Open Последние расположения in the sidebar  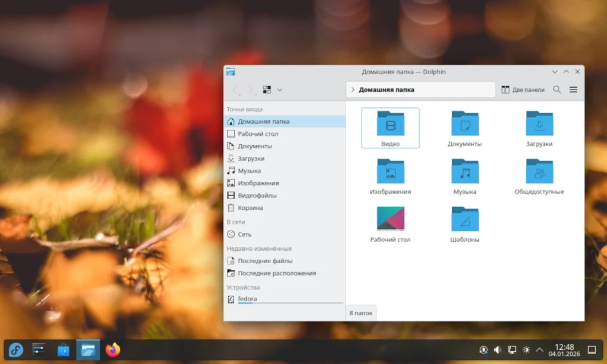coord(285,273)
